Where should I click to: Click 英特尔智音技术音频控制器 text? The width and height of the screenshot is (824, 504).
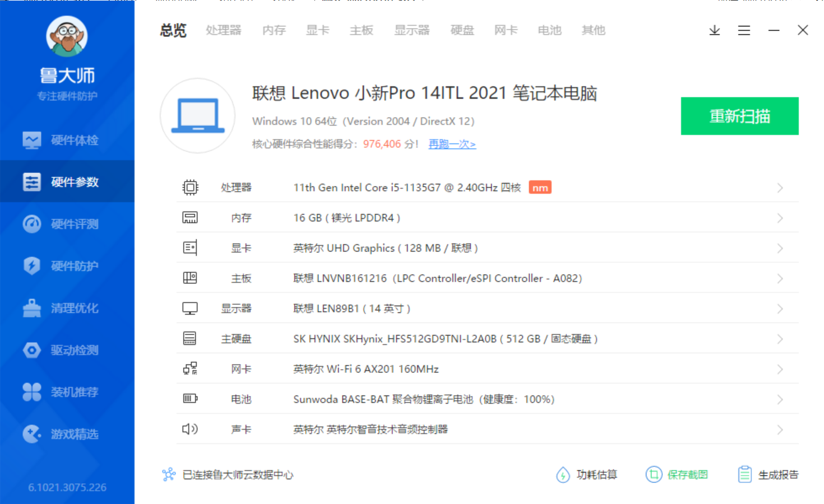[371, 430]
